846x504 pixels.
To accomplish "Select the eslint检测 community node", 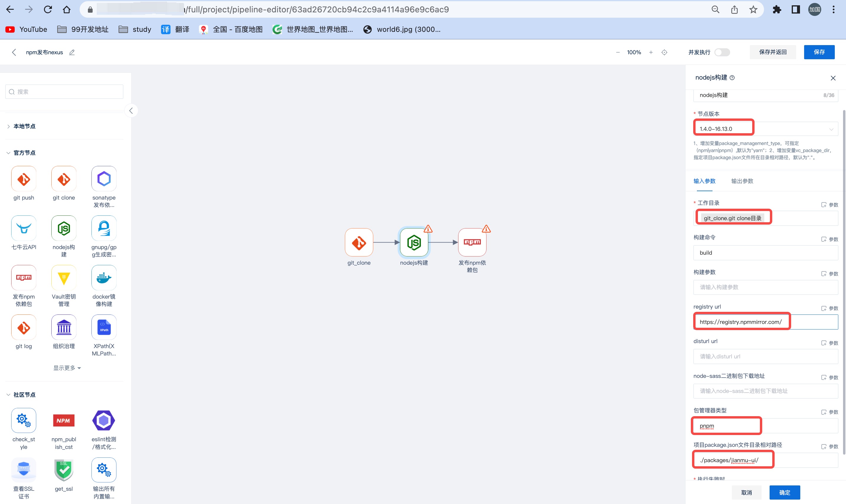I will click(x=104, y=421).
